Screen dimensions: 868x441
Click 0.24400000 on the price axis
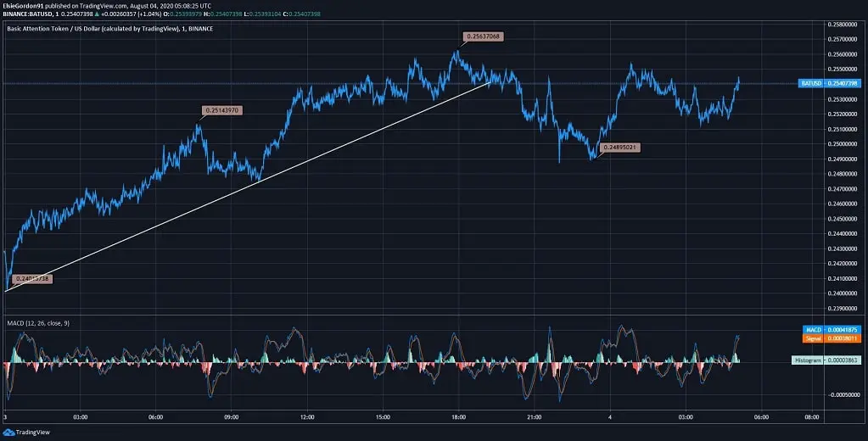point(843,233)
